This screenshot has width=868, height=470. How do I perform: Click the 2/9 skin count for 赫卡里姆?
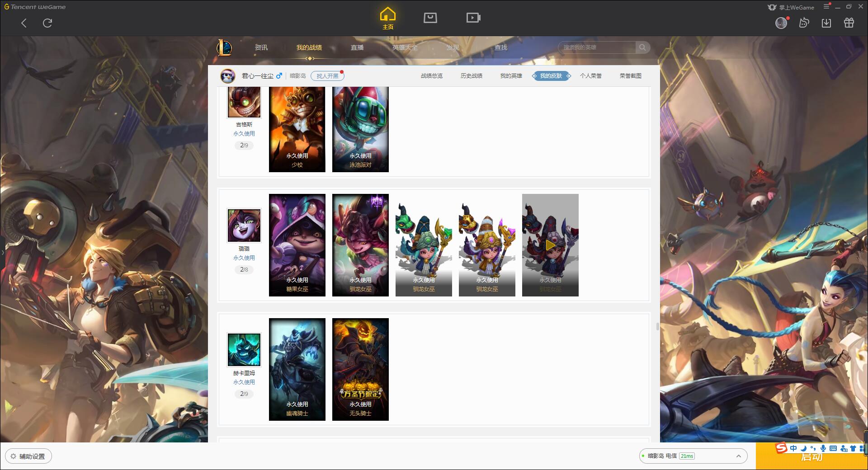(244, 394)
